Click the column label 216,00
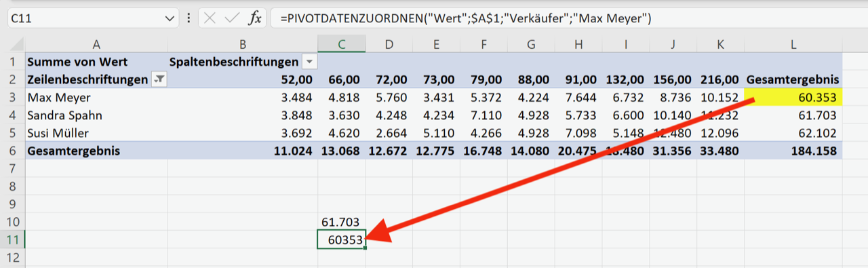This screenshot has width=868, height=268. pos(720,79)
